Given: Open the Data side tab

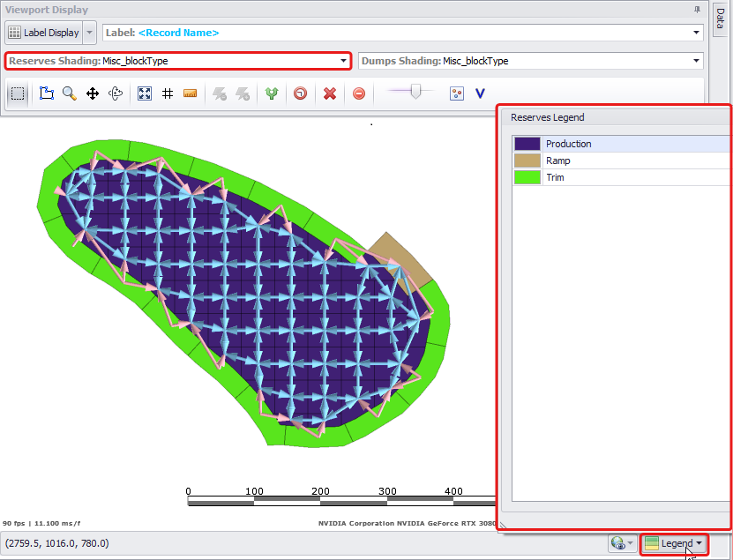Looking at the screenshot, I should pyautogui.click(x=719, y=19).
